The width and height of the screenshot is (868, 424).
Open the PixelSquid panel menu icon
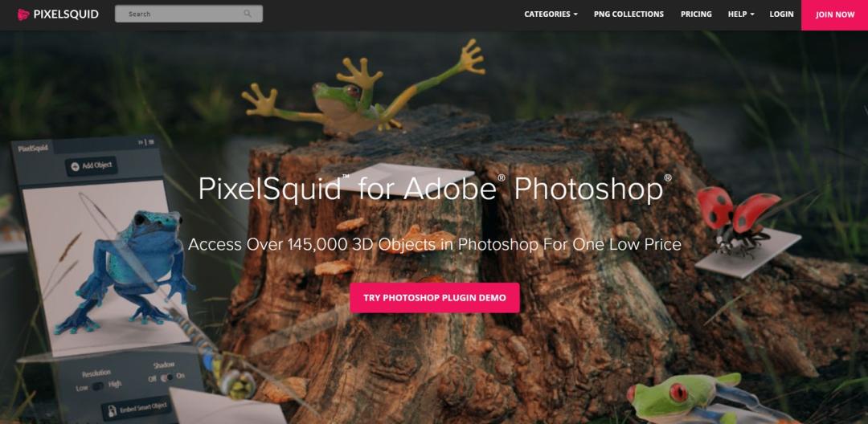click(x=151, y=142)
